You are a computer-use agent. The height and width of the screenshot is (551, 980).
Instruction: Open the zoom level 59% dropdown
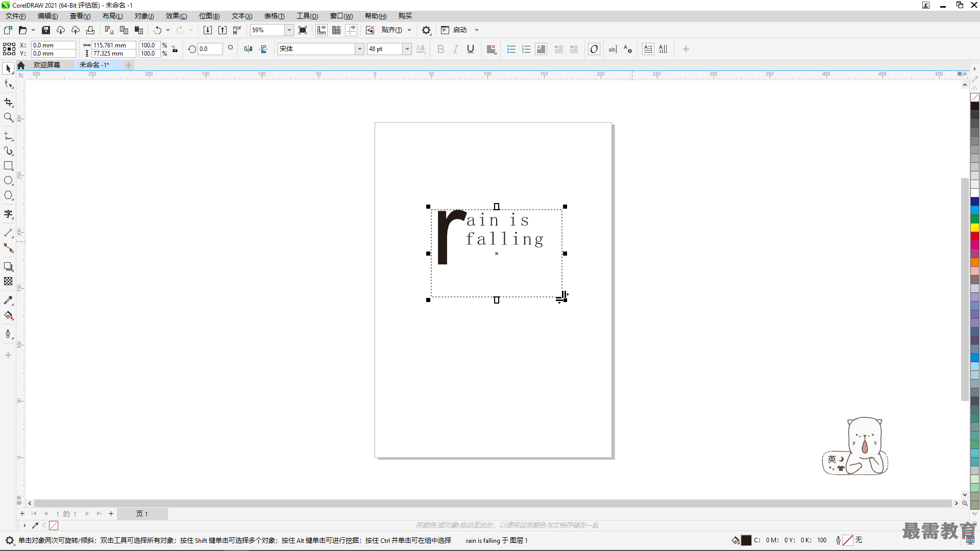click(289, 30)
